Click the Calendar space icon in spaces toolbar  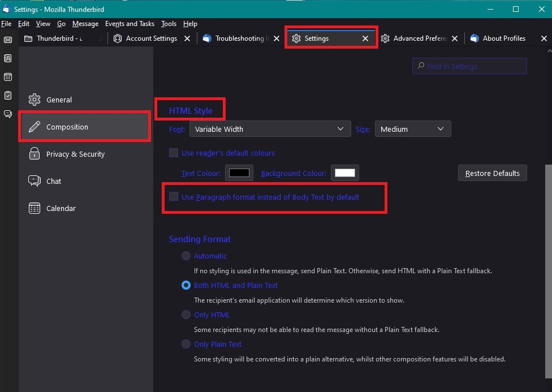pyautogui.click(x=8, y=77)
